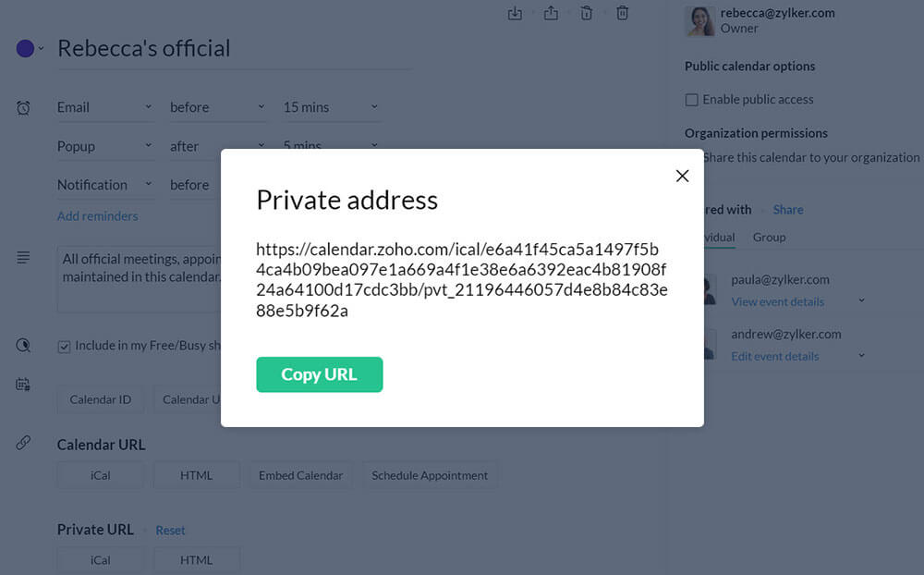Reset the Private URL

point(170,531)
